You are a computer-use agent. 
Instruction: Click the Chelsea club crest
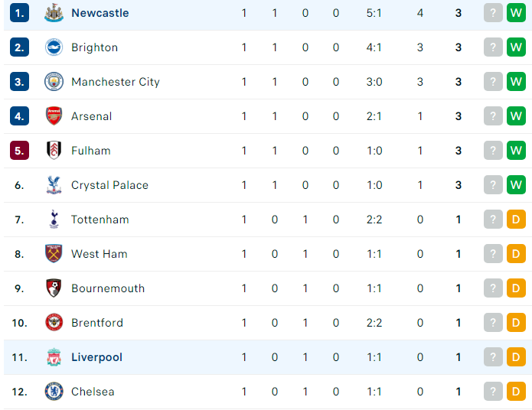pos(54,392)
